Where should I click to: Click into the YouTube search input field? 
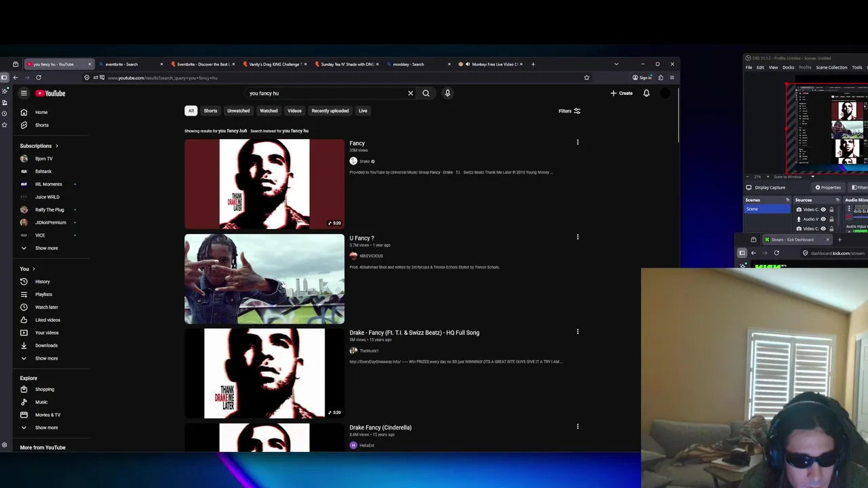(x=325, y=94)
